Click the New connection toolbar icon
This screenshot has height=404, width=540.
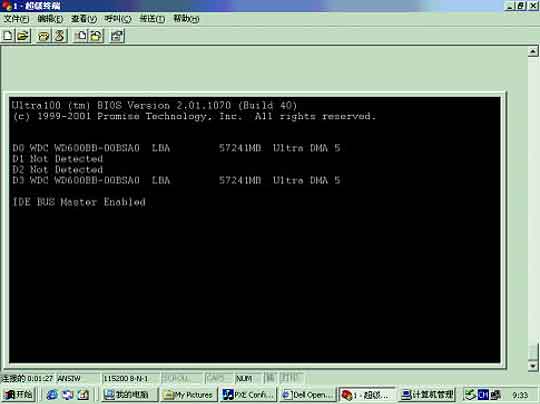pyautogui.click(x=8, y=35)
